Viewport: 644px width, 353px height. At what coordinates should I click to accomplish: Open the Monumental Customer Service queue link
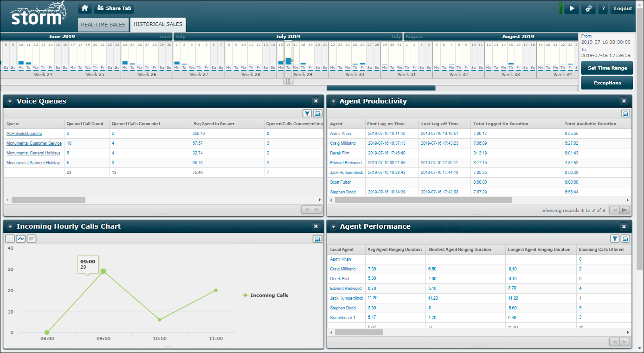pyautogui.click(x=34, y=143)
